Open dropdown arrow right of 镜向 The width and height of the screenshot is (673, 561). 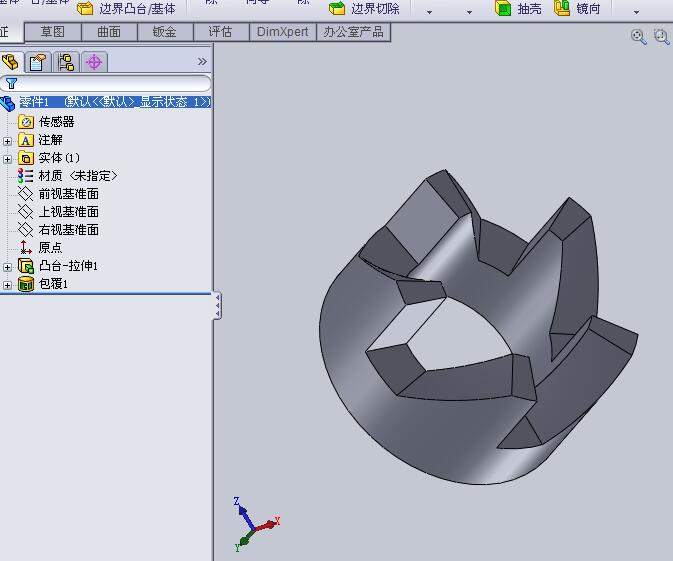[x=636, y=12]
